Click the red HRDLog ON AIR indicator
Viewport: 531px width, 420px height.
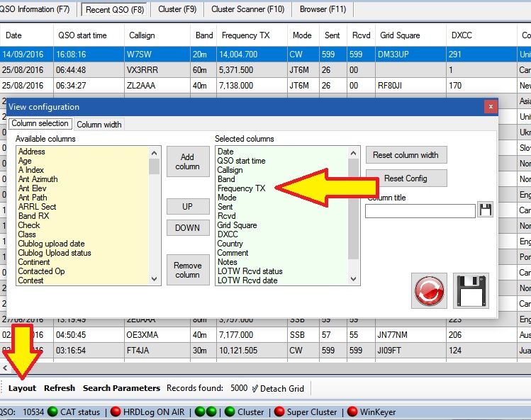(116, 412)
